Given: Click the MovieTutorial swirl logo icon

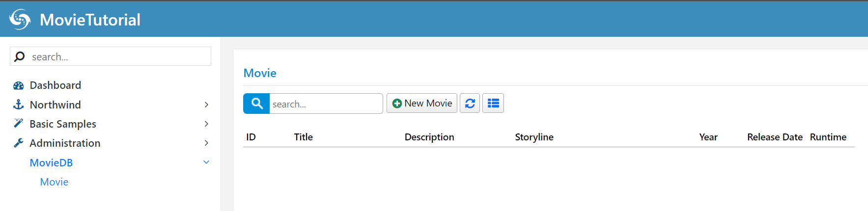Looking at the screenshot, I should pos(20,20).
